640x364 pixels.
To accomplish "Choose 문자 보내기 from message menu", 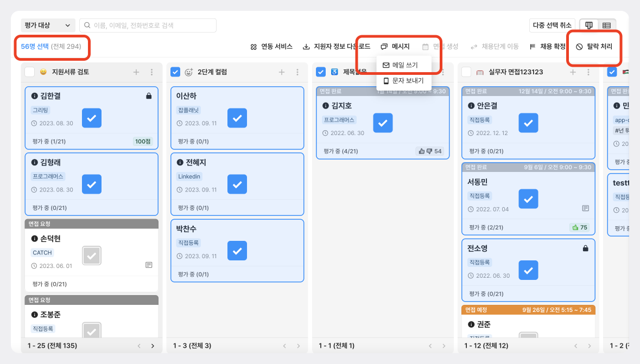I will point(404,81).
